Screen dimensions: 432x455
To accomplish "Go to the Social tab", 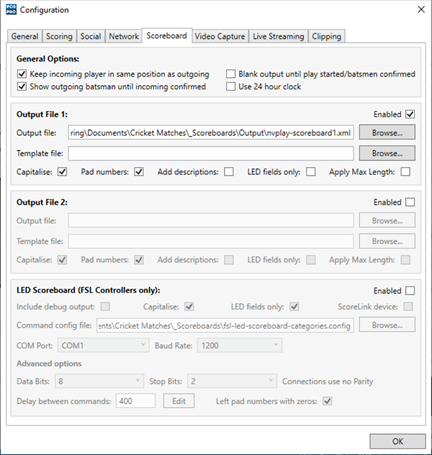I will [91, 36].
